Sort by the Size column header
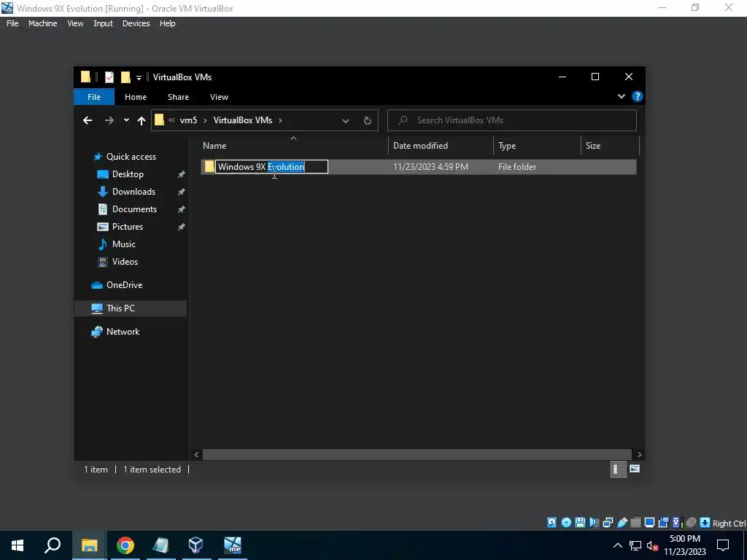Screen dimensions: 747x560 click(610, 146)
